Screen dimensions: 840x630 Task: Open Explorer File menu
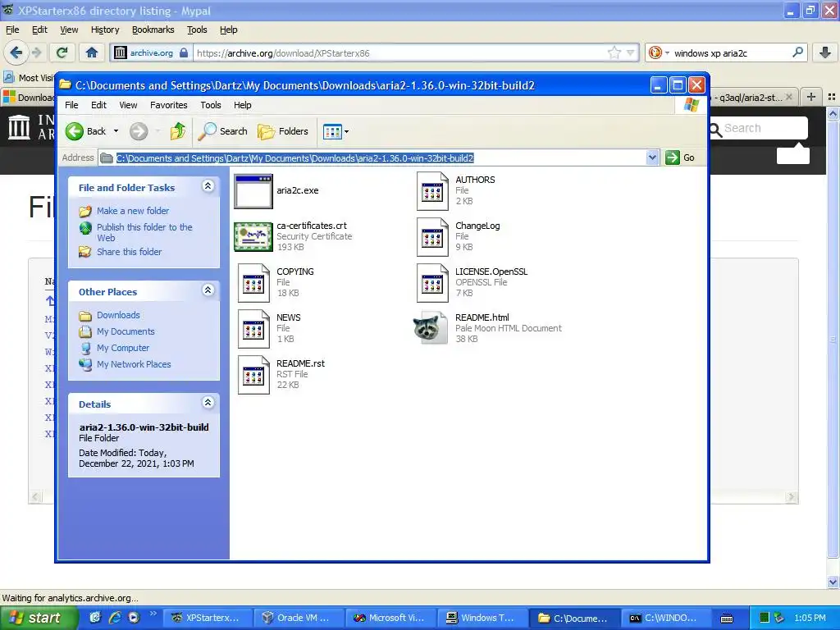click(71, 106)
